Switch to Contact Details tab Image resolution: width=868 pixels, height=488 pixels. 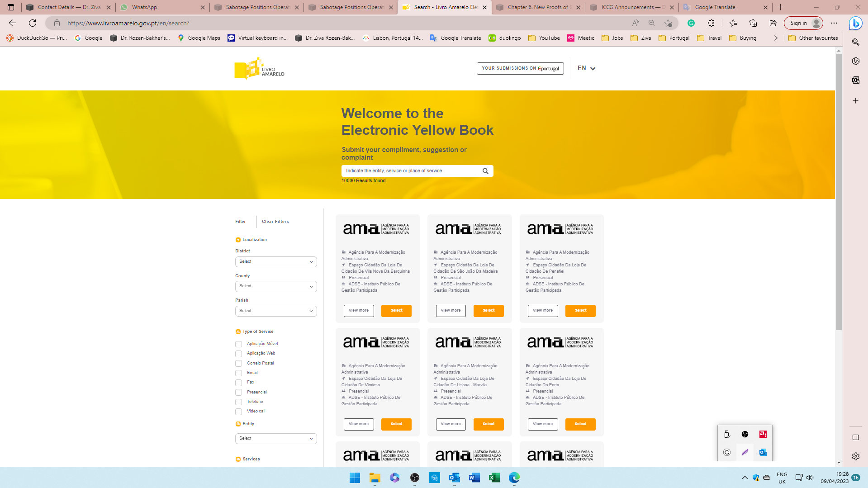68,7
